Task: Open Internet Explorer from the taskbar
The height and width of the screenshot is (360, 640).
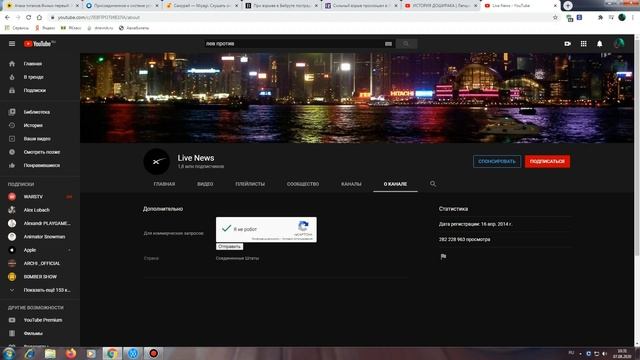Action: [29, 353]
